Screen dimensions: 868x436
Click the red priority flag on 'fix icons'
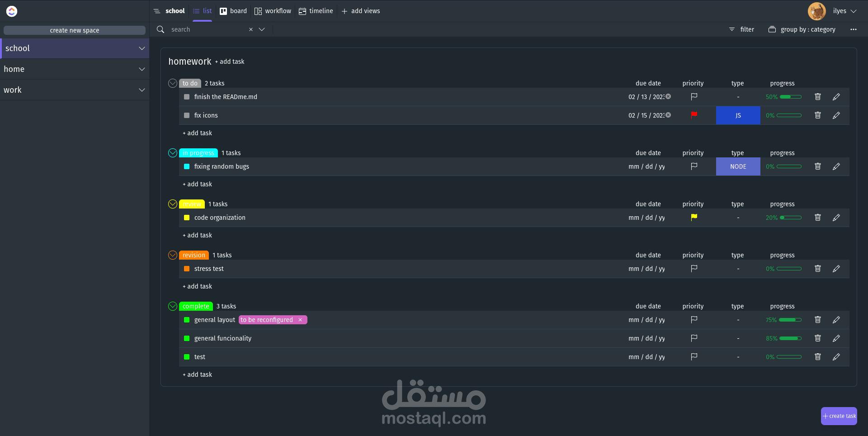pos(694,115)
